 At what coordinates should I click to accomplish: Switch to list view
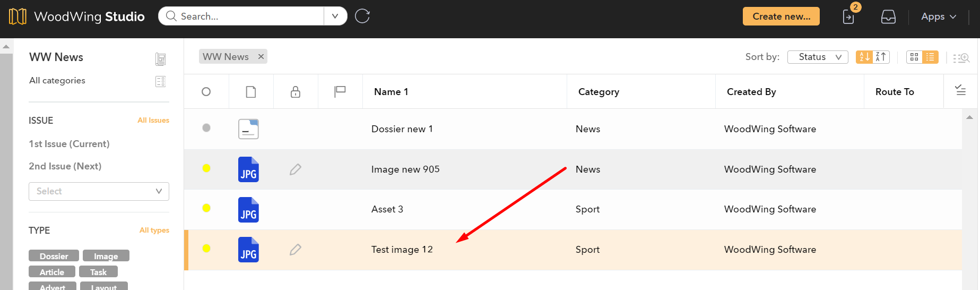(x=930, y=57)
